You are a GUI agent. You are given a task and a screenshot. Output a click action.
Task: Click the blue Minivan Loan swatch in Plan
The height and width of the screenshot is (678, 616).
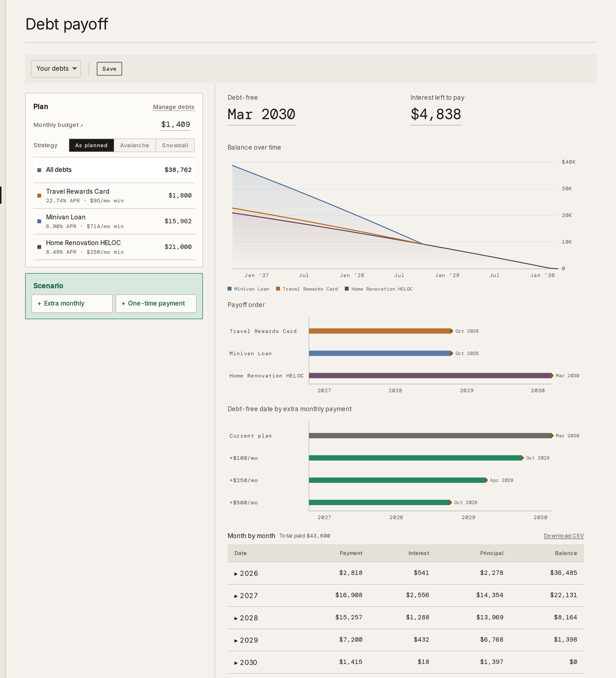tap(39, 221)
